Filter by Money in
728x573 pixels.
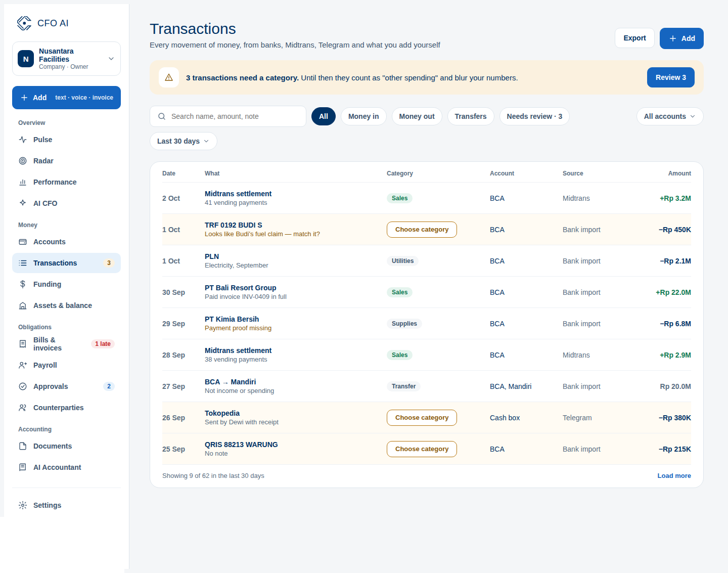[x=363, y=116]
